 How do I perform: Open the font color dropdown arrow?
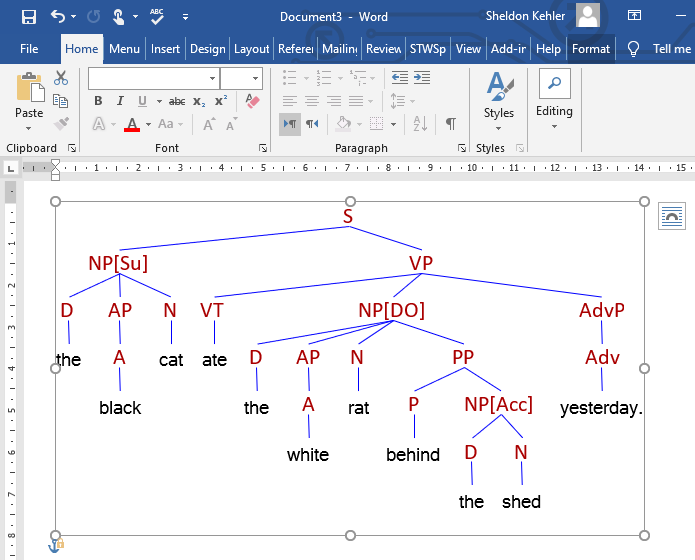[148, 124]
